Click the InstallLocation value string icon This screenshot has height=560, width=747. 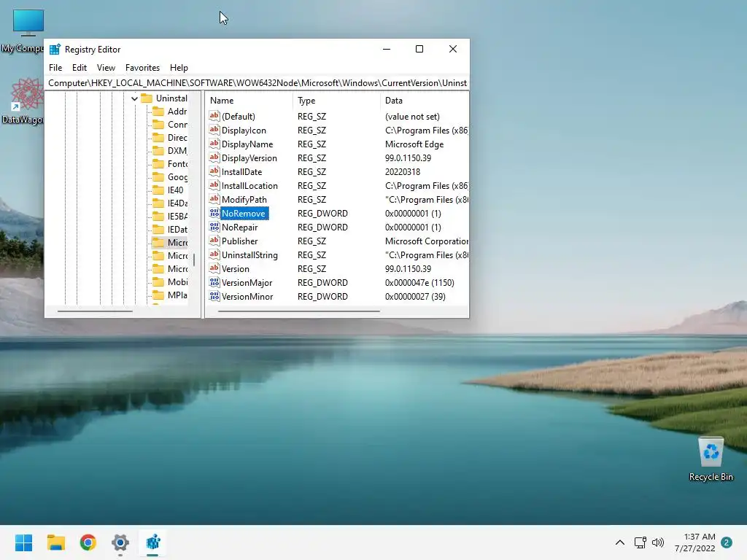click(214, 184)
